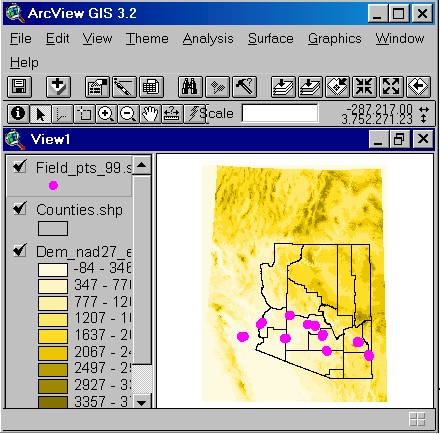
Task: Click the Locate Address pins icon
Action: point(217,87)
